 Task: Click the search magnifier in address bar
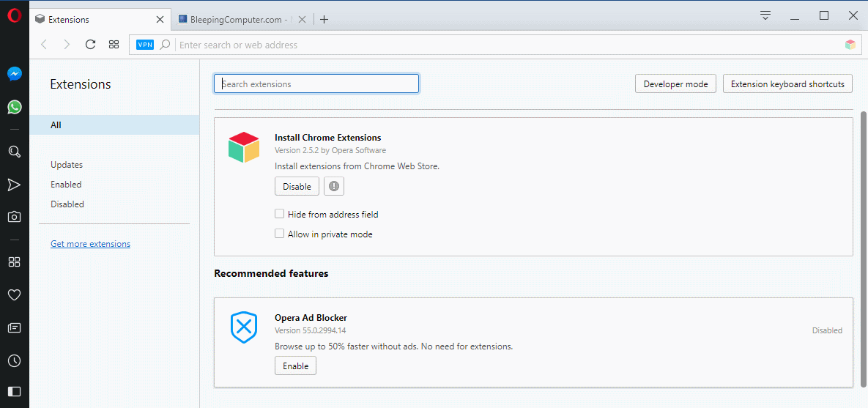[164, 45]
